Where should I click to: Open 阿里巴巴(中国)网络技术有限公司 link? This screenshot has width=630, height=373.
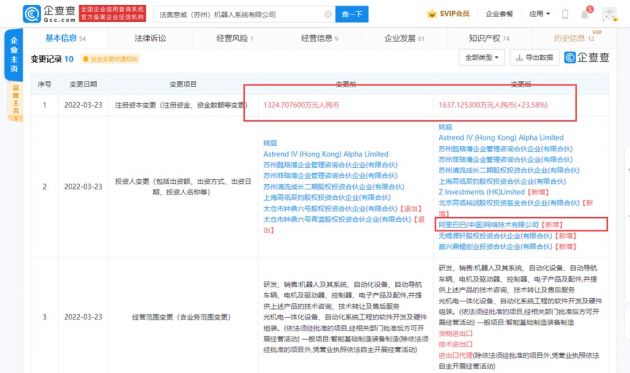pos(489,224)
